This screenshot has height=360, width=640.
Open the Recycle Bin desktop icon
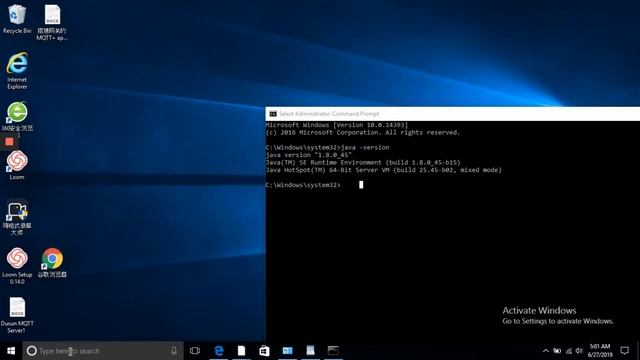coord(17,18)
